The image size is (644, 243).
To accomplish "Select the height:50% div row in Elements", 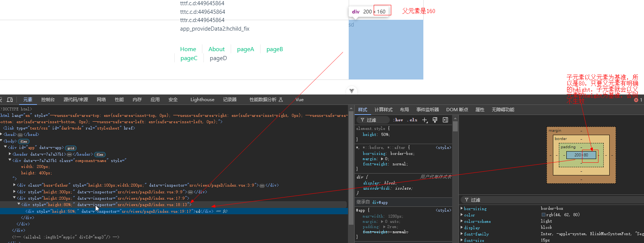I will 174,211.
